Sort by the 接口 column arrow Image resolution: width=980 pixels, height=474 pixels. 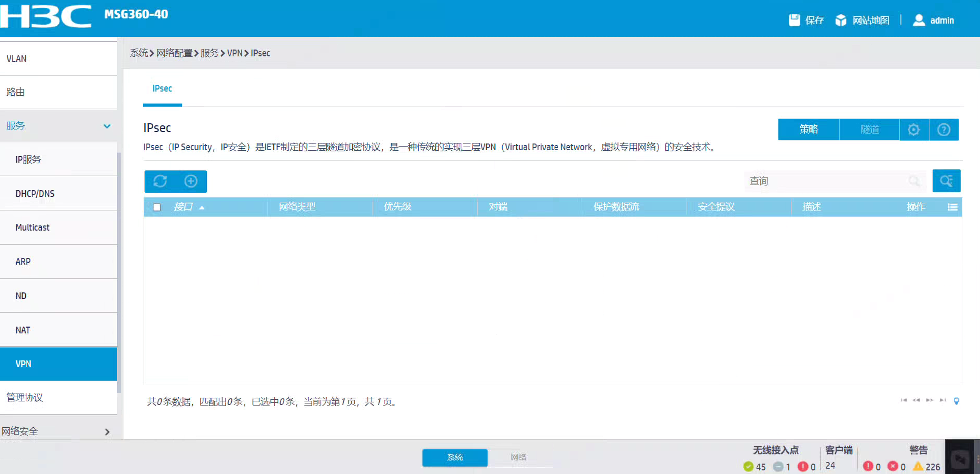coord(202,208)
